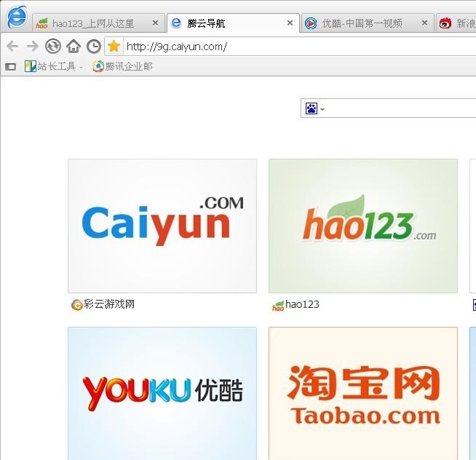This screenshot has width=476, height=460.
Task: Close the hao123 tab
Action: tap(155, 23)
